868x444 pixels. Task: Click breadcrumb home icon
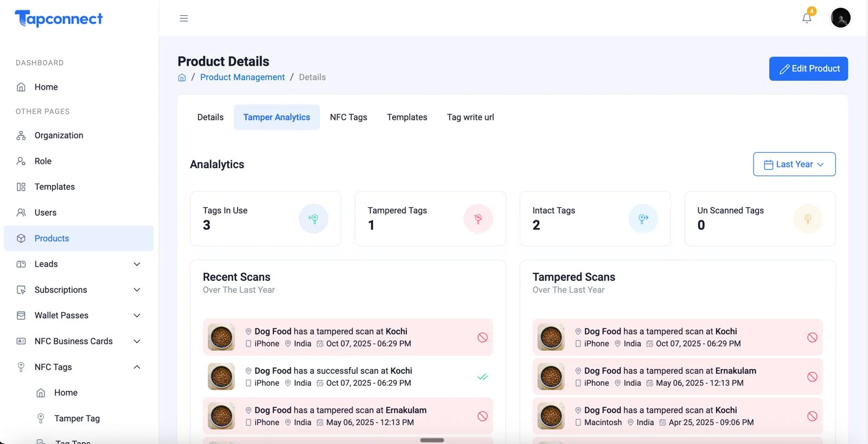(x=182, y=78)
